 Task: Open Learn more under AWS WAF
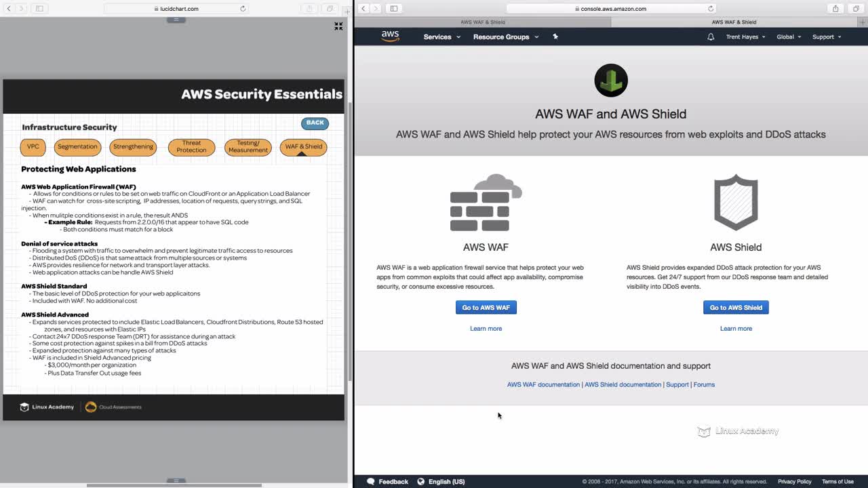point(486,329)
